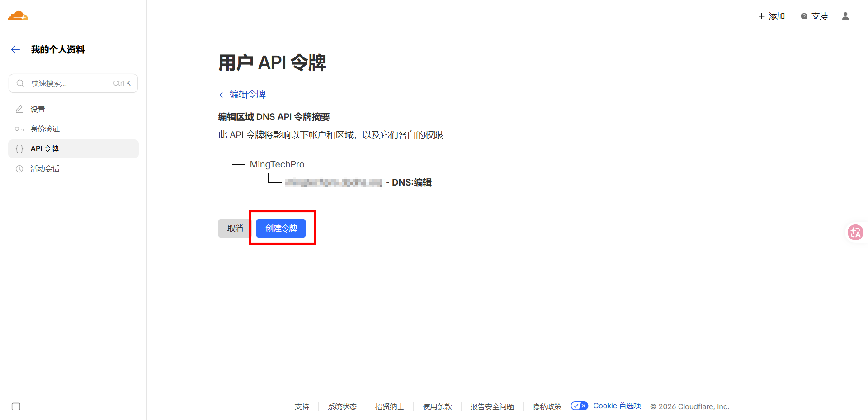Viewport: 868px width, 420px height.
Task: Click the blurred zone domain name
Action: point(334,182)
